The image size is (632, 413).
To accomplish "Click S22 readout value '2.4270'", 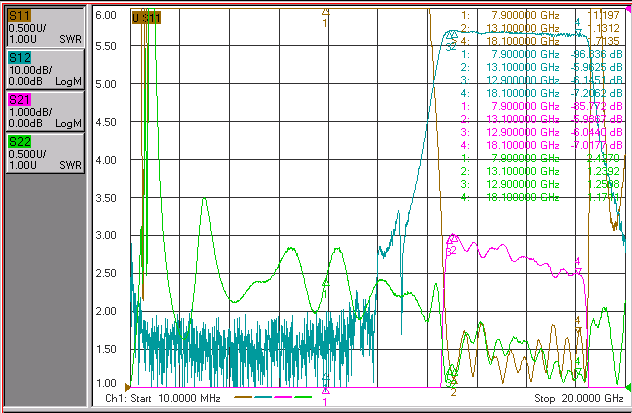I will (603, 158).
